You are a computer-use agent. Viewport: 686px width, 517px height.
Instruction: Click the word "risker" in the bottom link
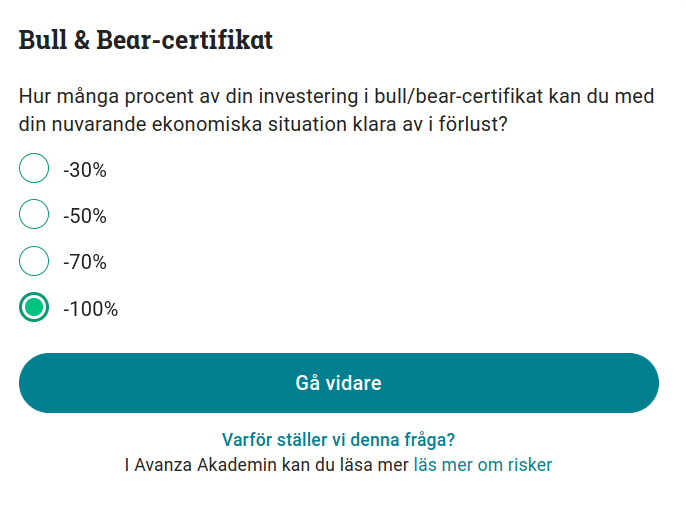click(x=529, y=465)
